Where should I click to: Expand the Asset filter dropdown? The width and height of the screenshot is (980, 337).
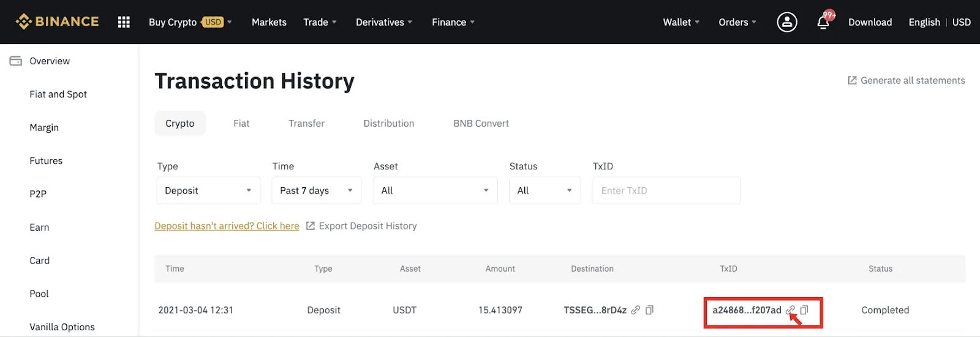click(x=435, y=191)
